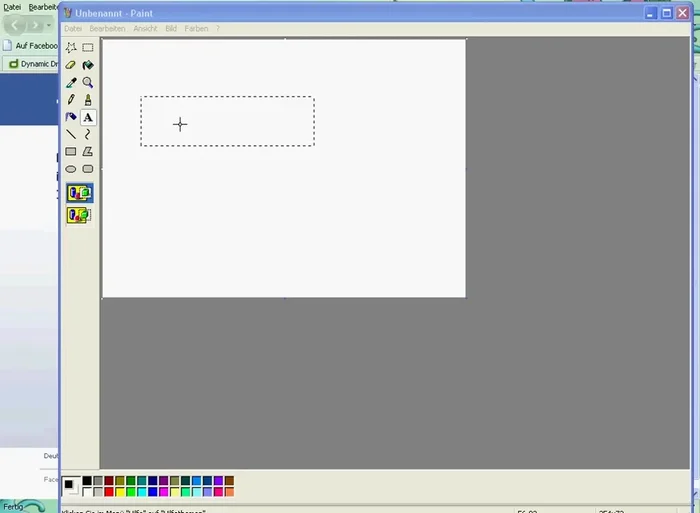The height and width of the screenshot is (513, 700).
Task: Open the Datei menu in Paint
Action: pyautogui.click(x=73, y=29)
